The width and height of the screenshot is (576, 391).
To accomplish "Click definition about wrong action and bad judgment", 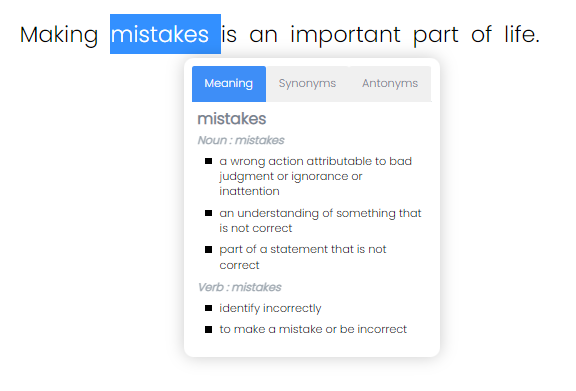I will click(x=316, y=176).
